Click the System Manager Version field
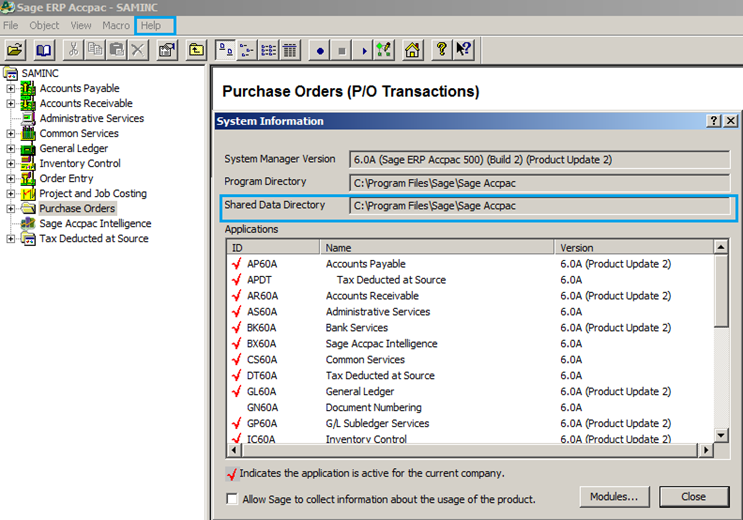743x520 pixels. coord(539,160)
